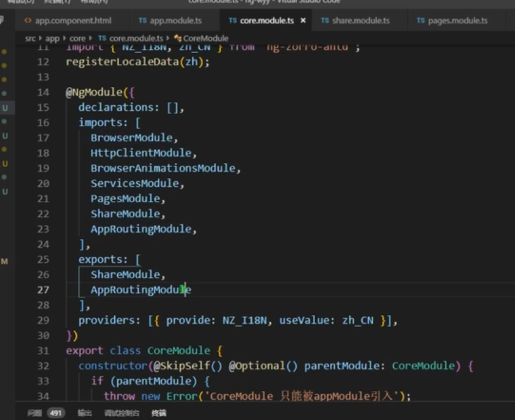The width and height of the screenshot is (515, 420).
Task: Click ShareModule on line 26 in exports
Action: pos(126,274)
